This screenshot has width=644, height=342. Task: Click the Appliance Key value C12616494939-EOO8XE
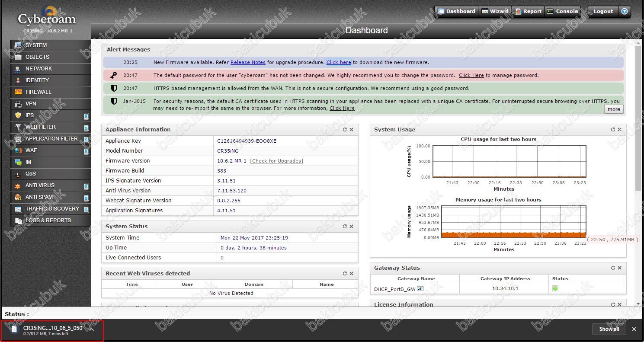tap(247, 141)
